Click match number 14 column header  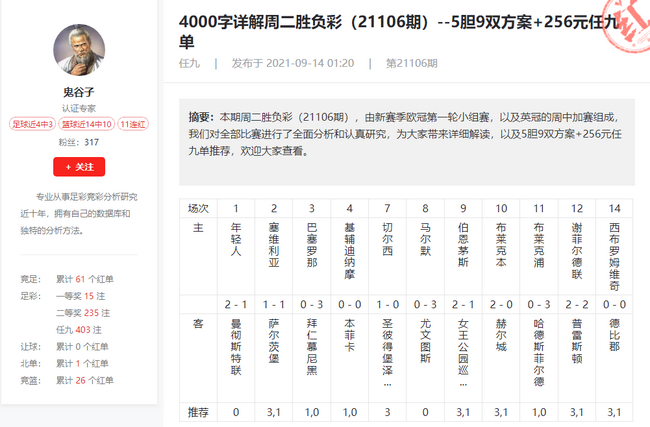coord(614,208)
